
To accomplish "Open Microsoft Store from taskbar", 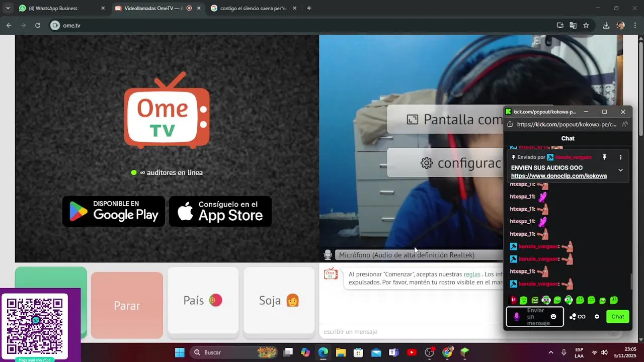I will pos(358,352).
